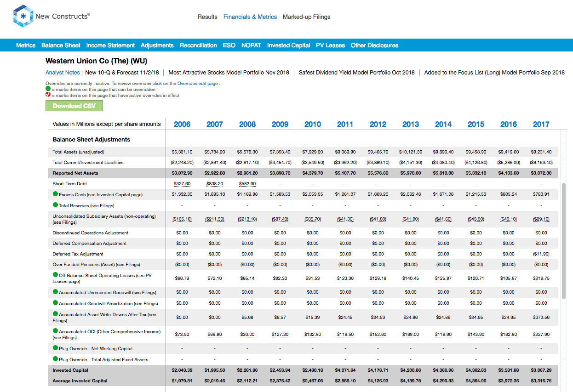Click the Download CSV button
This screenshot has width=573, height=392.
[74, 106]
